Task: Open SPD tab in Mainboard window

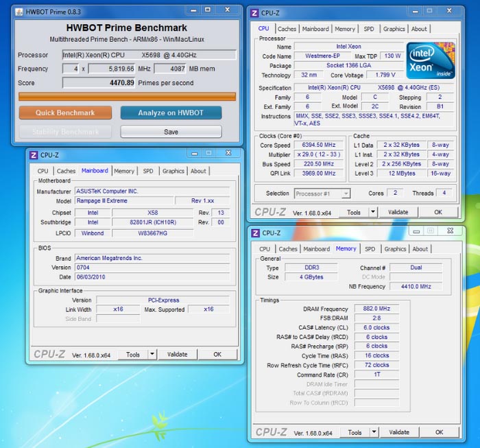Action: click(148, 171)
